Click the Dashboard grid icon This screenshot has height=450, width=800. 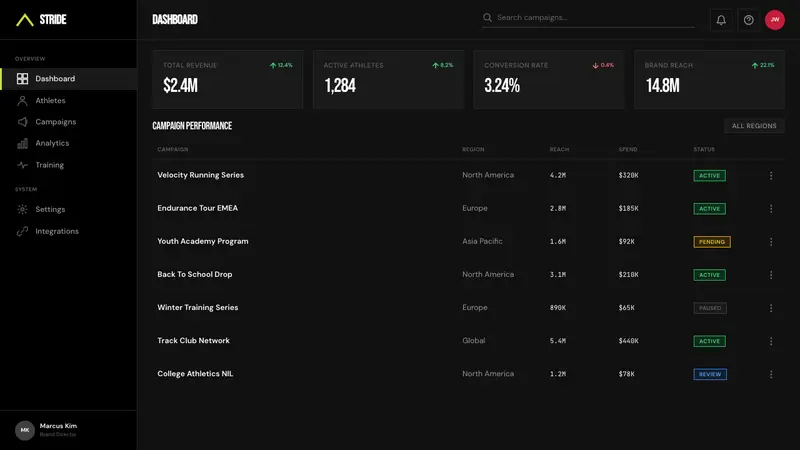click(22, 79)
